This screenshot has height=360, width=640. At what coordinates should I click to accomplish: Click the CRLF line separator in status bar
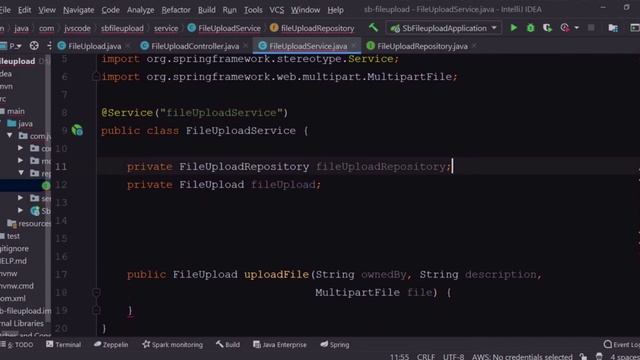tap(425, 356)
